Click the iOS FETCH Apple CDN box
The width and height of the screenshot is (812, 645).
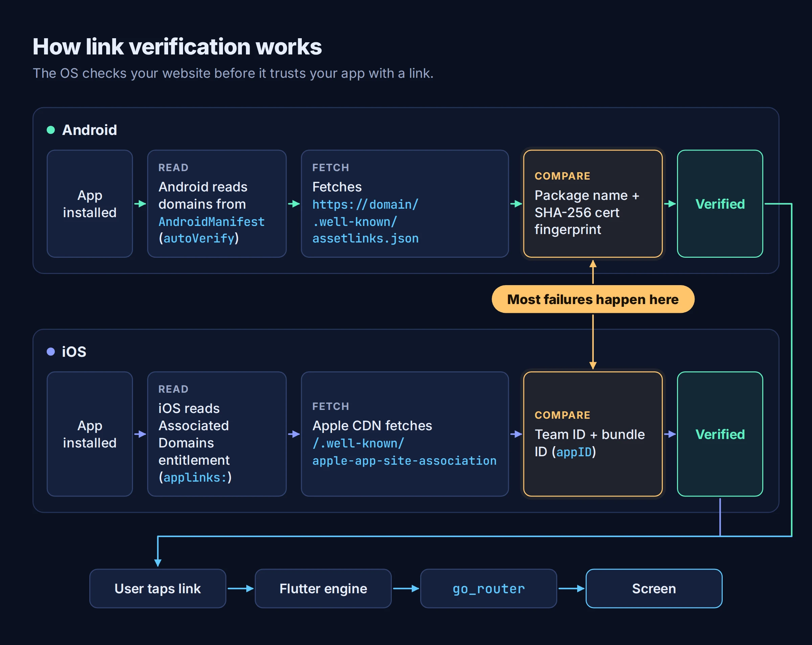click(405, 434)
